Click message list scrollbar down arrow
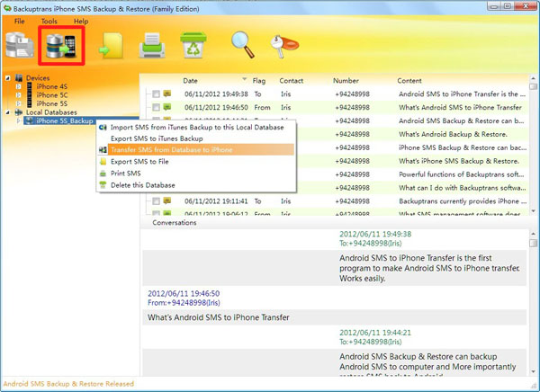 coord(533,210)
